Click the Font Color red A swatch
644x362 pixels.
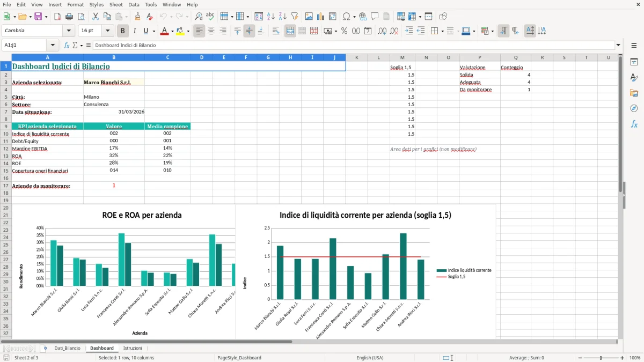tap(164, 31)
